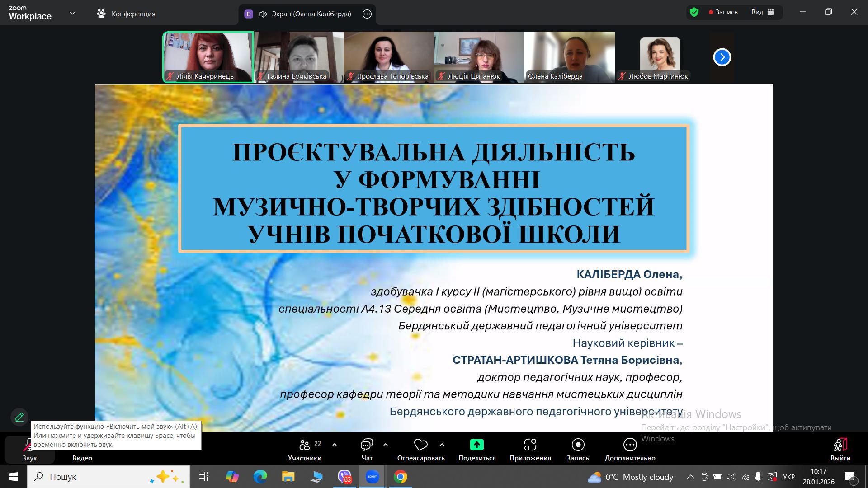Expand the arrow next to Участники
The height and width of the screenshot is (488, 868).
(x=335, y=445)
